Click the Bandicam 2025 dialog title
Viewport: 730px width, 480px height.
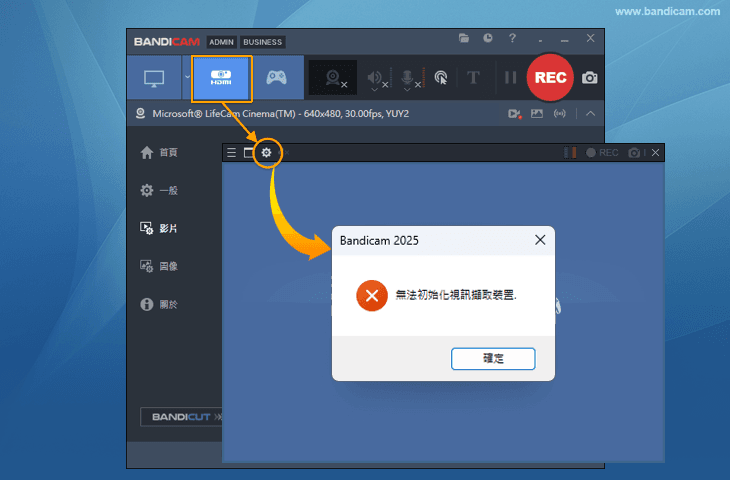pos(379,241)
